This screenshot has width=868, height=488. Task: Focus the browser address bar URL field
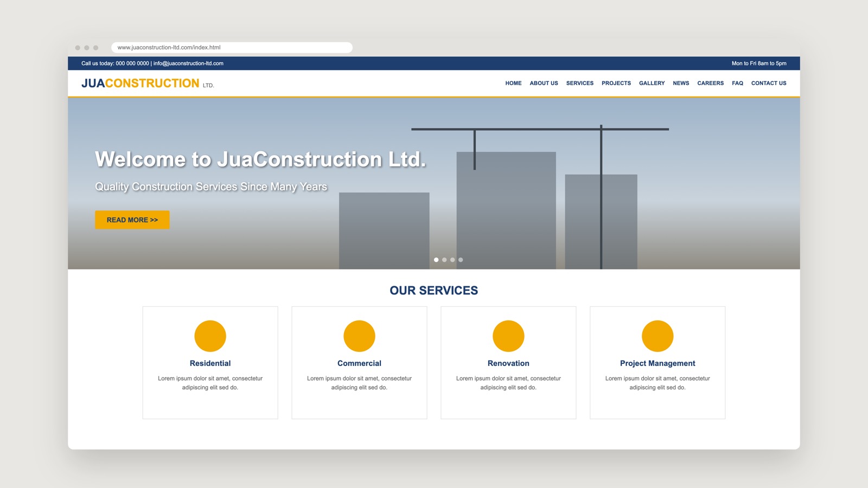point(232,48)
